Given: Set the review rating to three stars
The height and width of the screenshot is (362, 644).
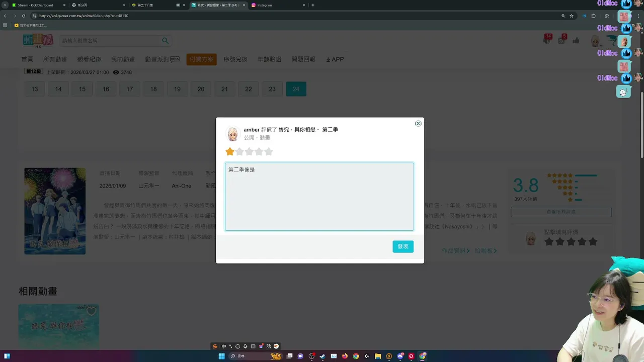Looking at the screenshot, I should 249,151.
